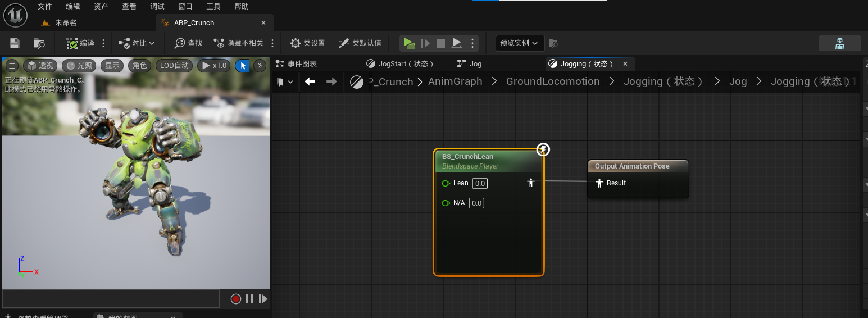Select the BS_CrunchLean node title

[x=467, y=157]
